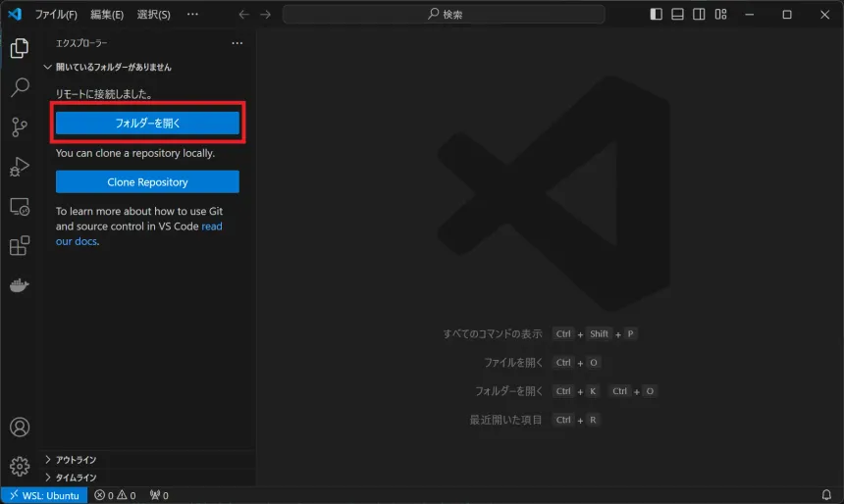Viewport: 844px width, 504px height.
Task: Open the Search view in activity bar
Action: coord(20,87)
